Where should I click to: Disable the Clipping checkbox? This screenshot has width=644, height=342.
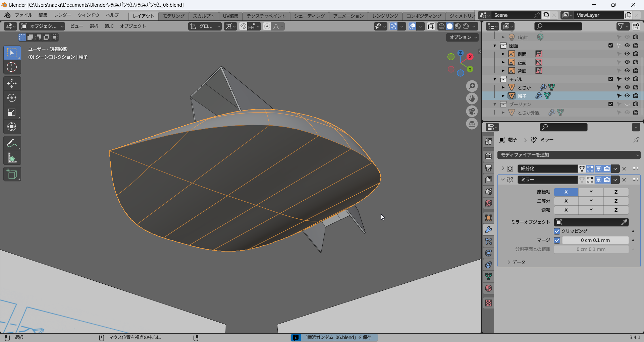557,231
